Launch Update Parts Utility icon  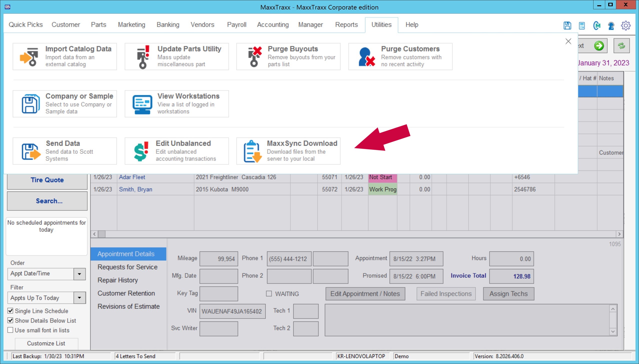(x=143, y=57)
